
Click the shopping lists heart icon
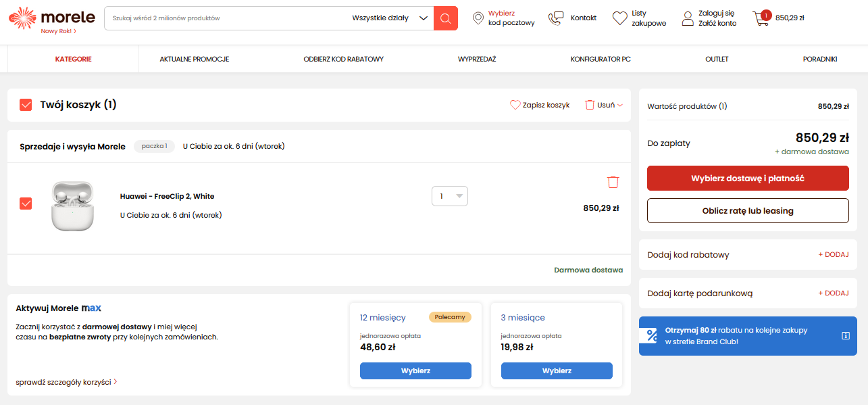coord(620,18)
